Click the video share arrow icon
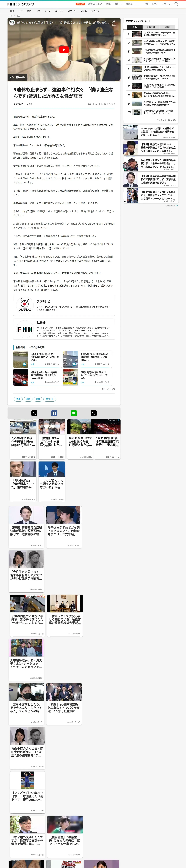The image size is (186, 868). (114, 22)
